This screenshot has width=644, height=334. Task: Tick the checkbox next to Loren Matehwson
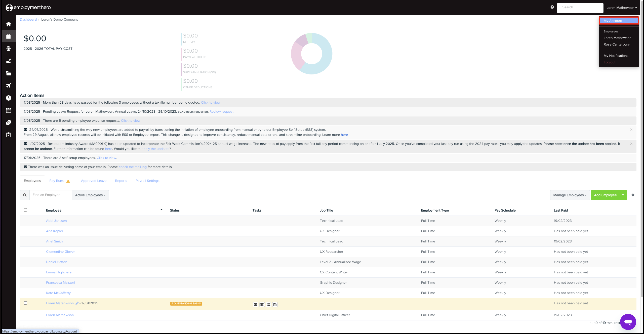(x=25, y=303)
